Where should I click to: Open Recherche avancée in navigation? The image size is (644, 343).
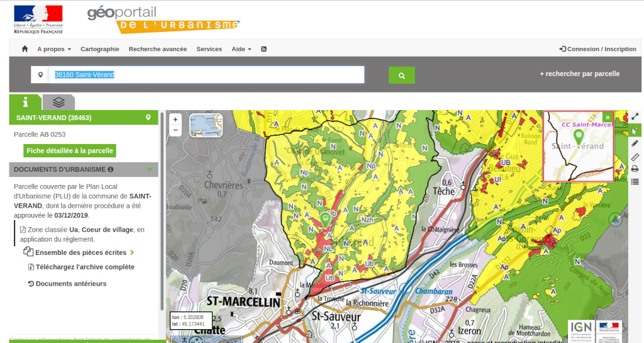click(x=158, y=49)
